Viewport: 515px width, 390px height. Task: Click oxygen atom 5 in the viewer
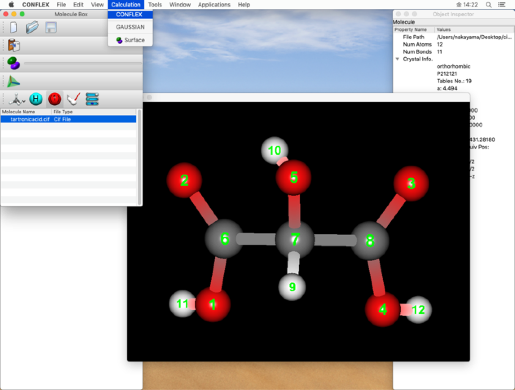[293, 177]
